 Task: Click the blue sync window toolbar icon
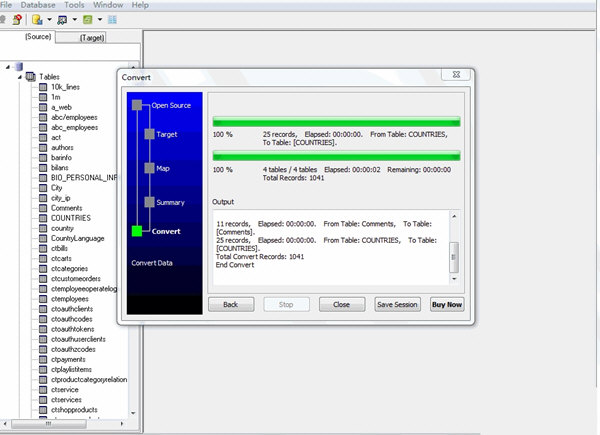(62, 20)
